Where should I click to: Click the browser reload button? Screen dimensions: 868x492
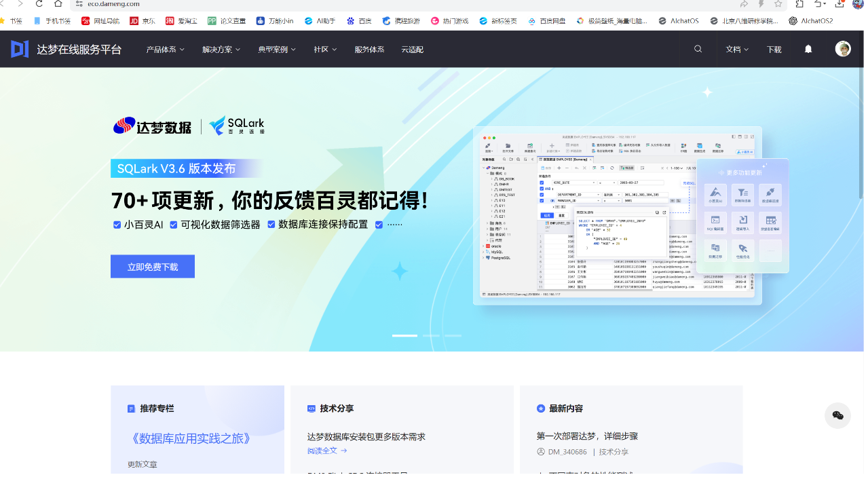pyautogui.click(x=39, y=4)
